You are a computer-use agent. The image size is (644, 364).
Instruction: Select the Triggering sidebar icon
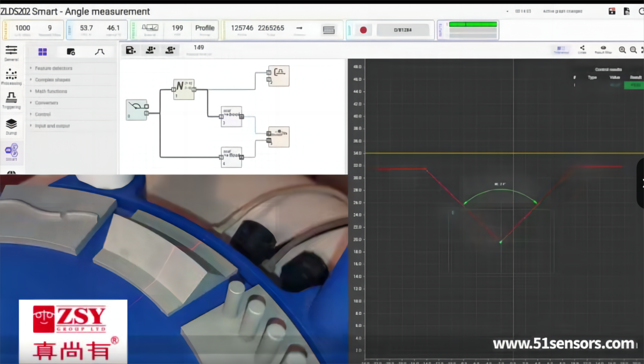(x=11, y=100)
